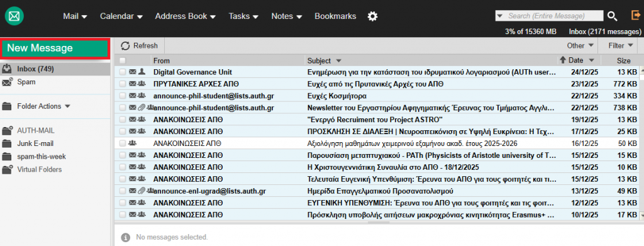Viewport: 644px width, 246px height.
Task: Click the Refresh arrows icon
Action: [125, 45]
